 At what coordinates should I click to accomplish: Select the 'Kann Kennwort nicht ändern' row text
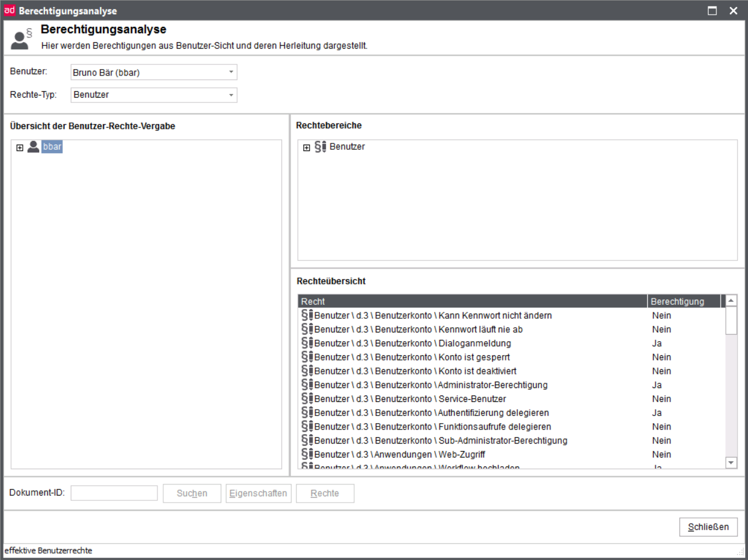click(433, 315)
